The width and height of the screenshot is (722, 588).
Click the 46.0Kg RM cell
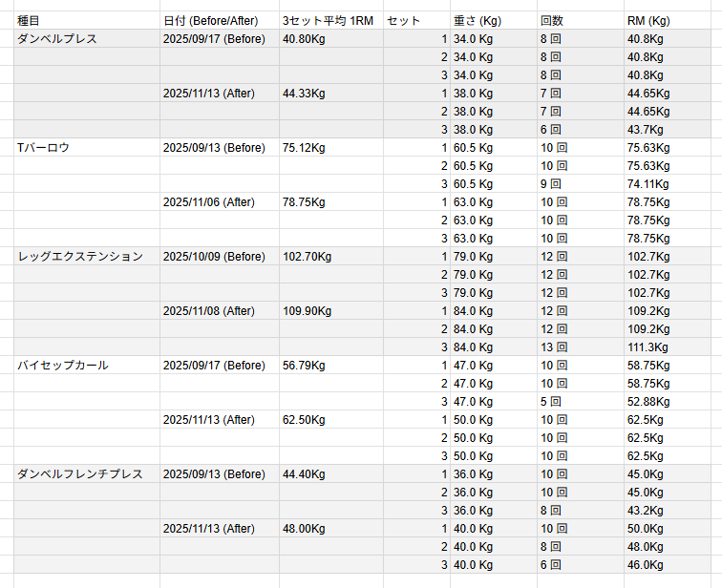pos(668,565)
